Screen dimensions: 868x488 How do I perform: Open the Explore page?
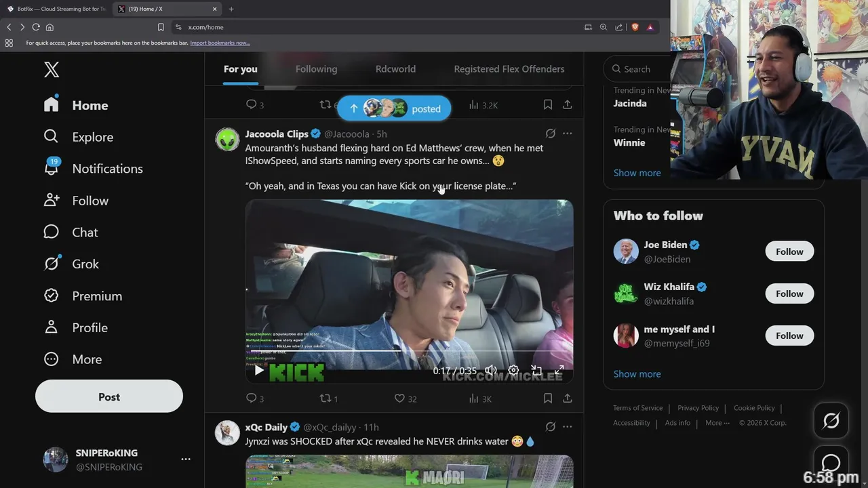(x=78, y=137)
